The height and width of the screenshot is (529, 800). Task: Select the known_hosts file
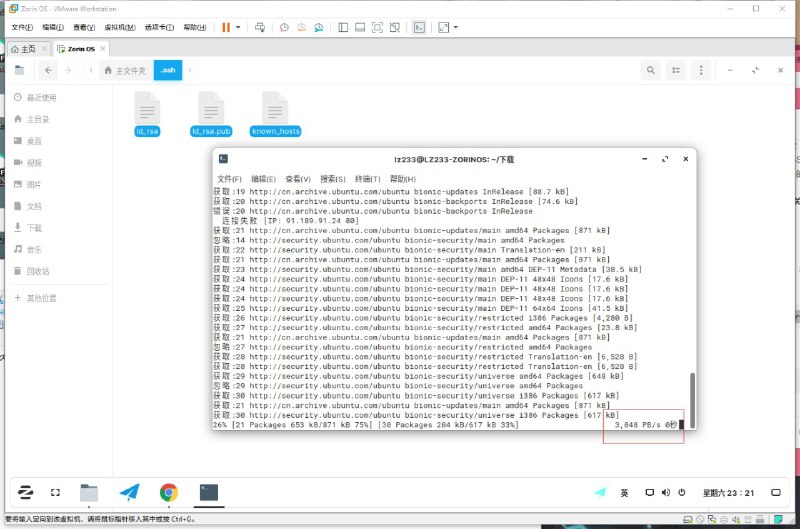[x=276, y=114]
